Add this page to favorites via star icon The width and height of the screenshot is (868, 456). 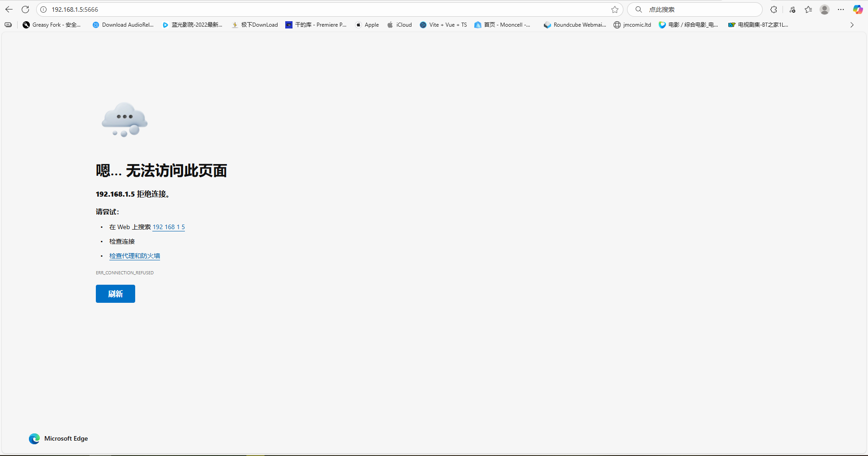click(x=614, y=9)
